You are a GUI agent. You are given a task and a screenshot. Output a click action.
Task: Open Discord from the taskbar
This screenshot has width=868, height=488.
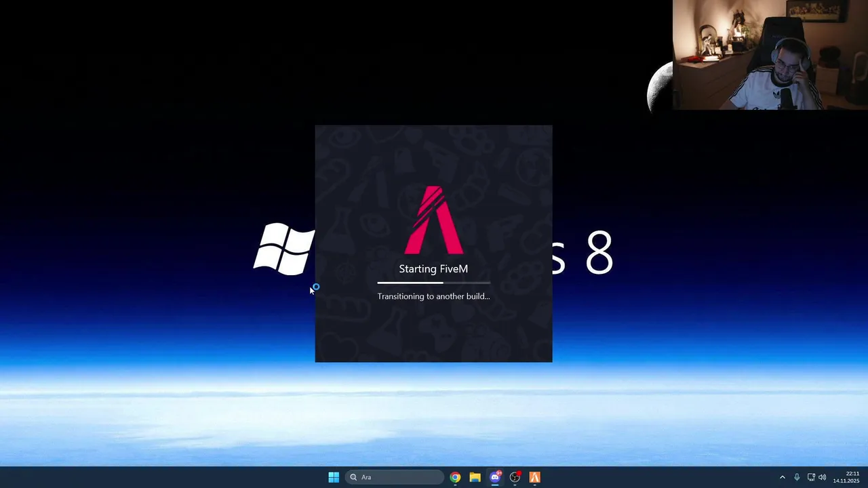pyautogui.click(x=495, y=477)
